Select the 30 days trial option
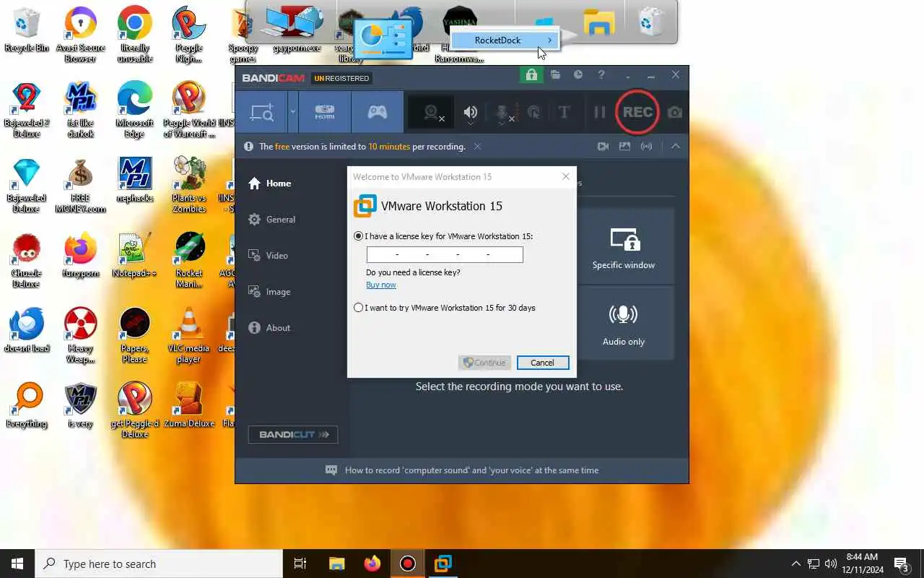This screenshot has height=578, width=924. [359, 308]
